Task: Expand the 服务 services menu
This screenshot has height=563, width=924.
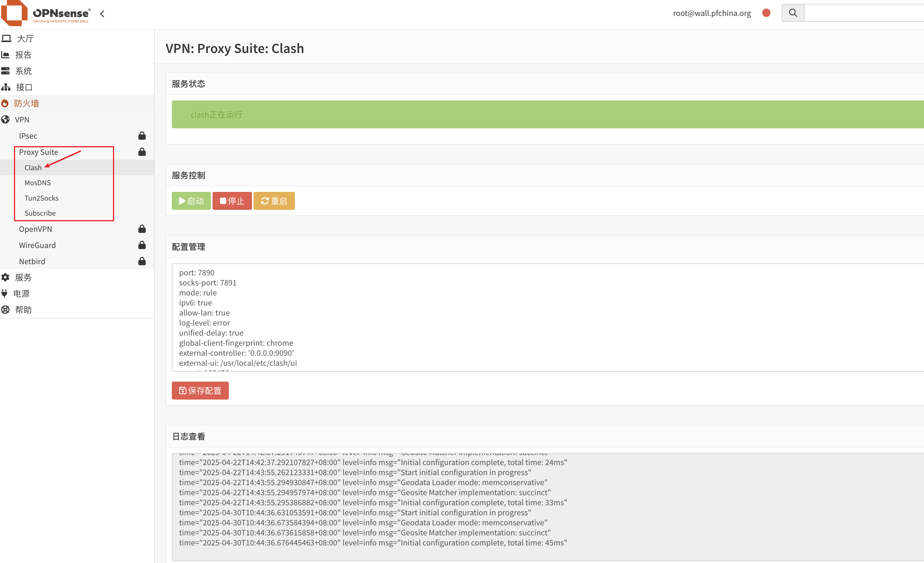Action: point(23,277)
